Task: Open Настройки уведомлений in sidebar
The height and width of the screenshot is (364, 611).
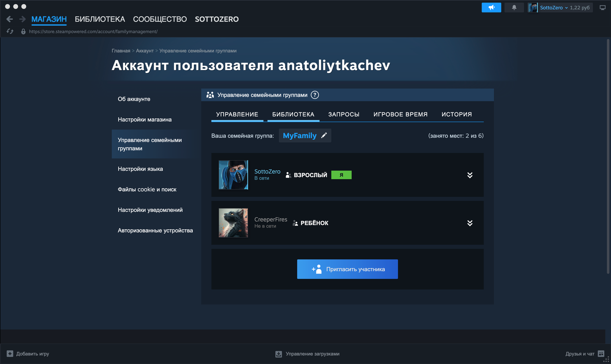Action: click(150, 210)
